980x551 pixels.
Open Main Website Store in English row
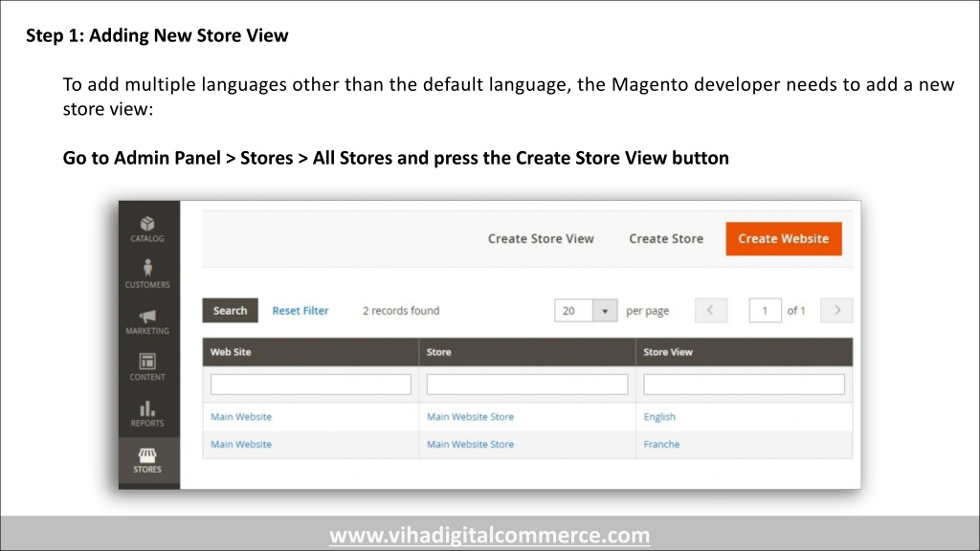470,417
